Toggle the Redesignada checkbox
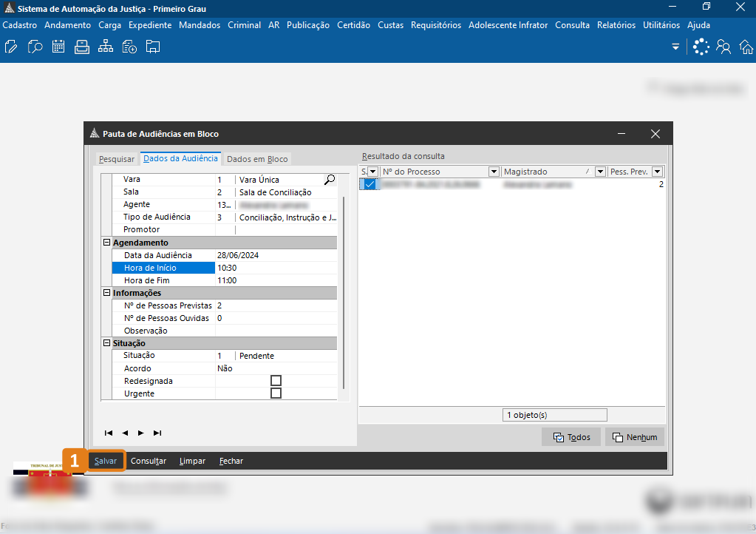Image resolution: width=756 pixels, height=534 pixels. [x=276, y=381]
